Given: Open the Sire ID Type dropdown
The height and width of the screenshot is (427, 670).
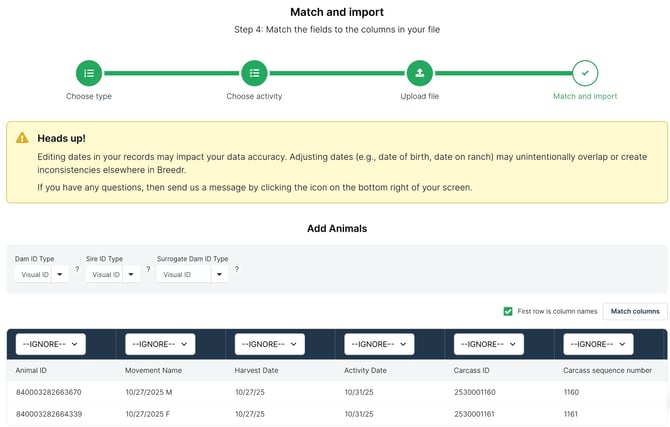Looking at the screenshot, I should pyautogui.click(x=113, y=274).
